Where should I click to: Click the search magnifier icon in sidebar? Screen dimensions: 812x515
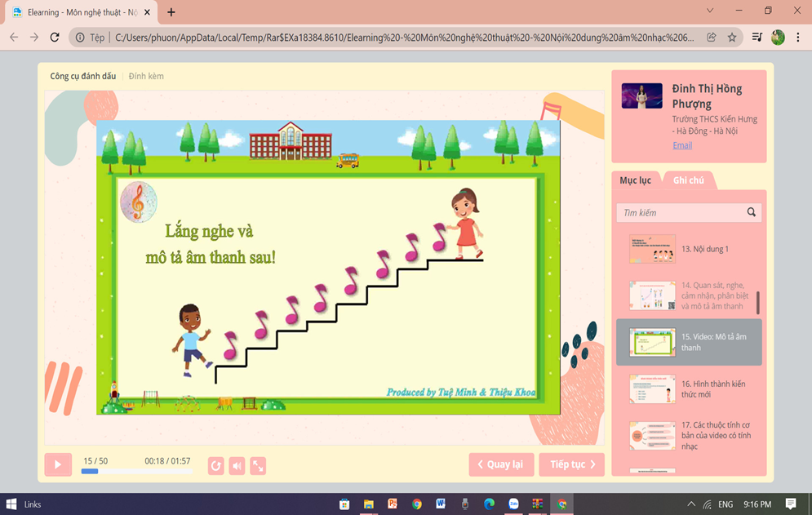click(x=751, y=213)
